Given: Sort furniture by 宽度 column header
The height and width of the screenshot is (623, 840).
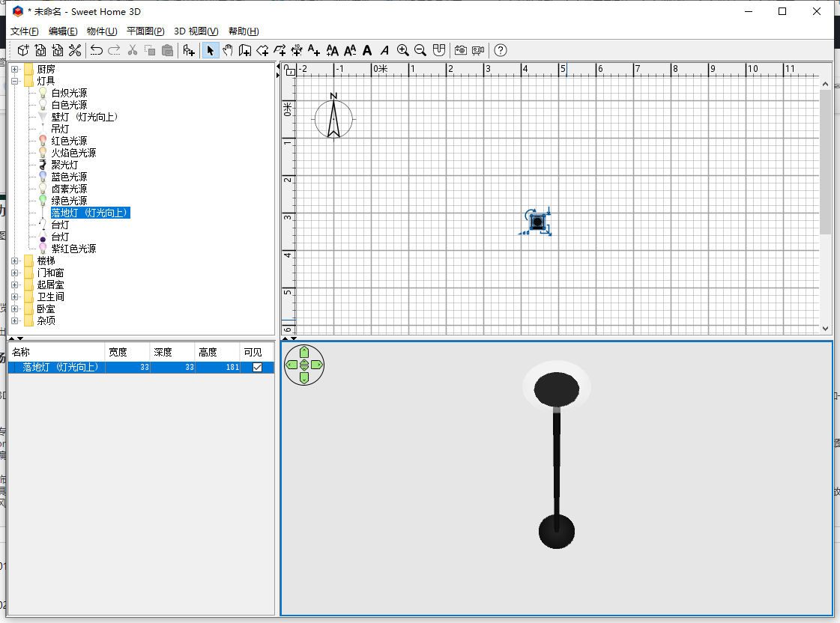Looking at the screenshot, I should tap(127, 352).
